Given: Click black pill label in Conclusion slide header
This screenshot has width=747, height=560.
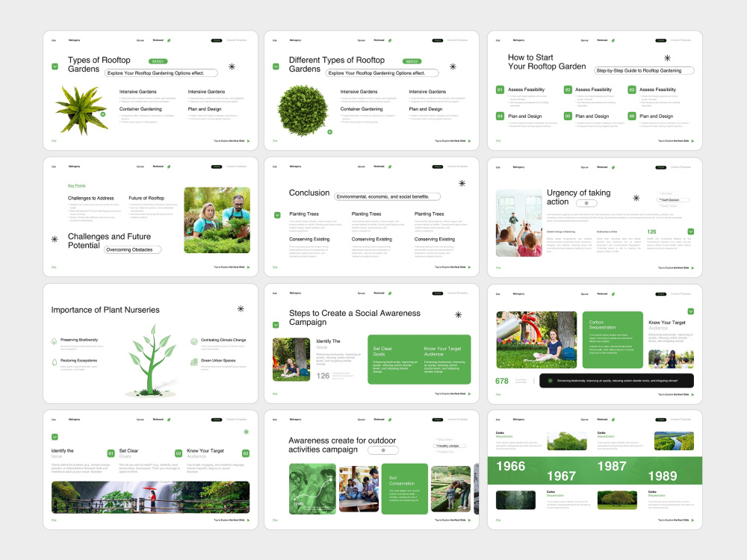Looking at the screenshot, I should tap(437, 167).
